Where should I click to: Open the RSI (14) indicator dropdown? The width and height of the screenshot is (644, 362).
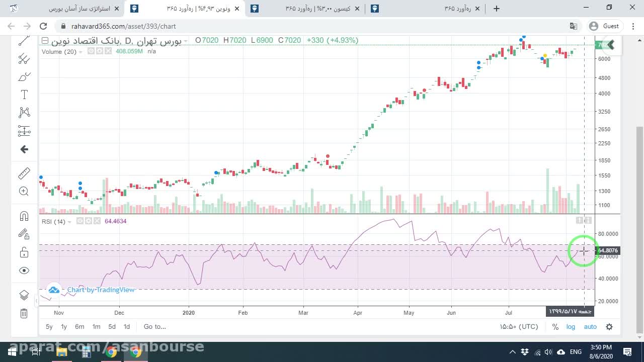click(69, 222)
